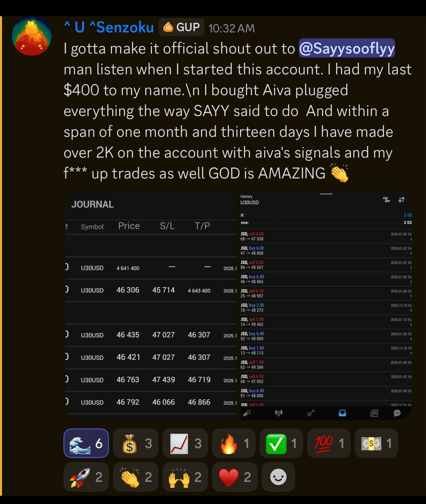
Task: Tap the sort arrows icon in History
Action: tap(401, 200)
